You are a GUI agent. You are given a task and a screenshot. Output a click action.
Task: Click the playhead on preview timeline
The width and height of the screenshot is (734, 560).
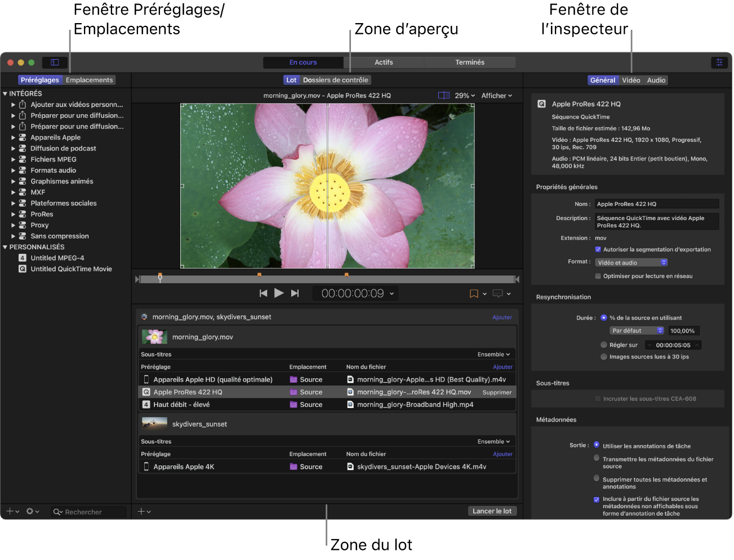click(x=160, y=277)
